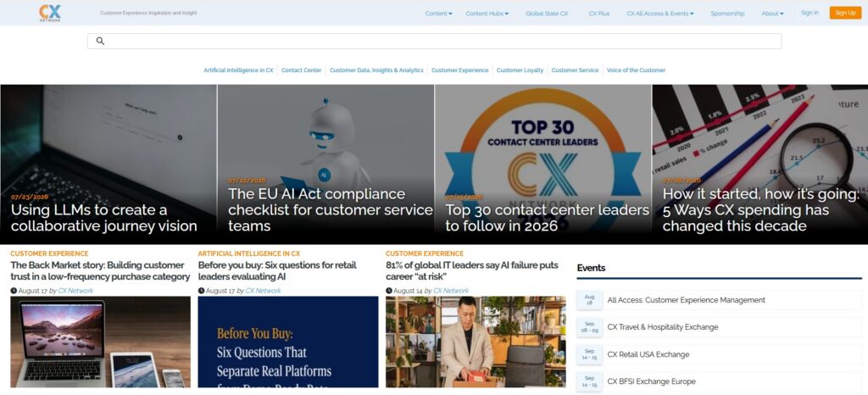Open CX All Access & Events dropdown

(x=659, y=14)
